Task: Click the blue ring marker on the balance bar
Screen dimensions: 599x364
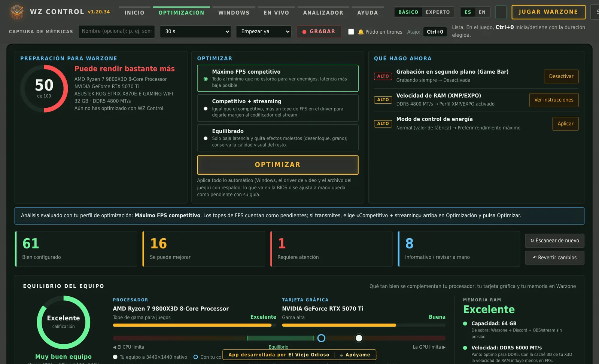Action: pyautogui.click(x=321, y=338)
